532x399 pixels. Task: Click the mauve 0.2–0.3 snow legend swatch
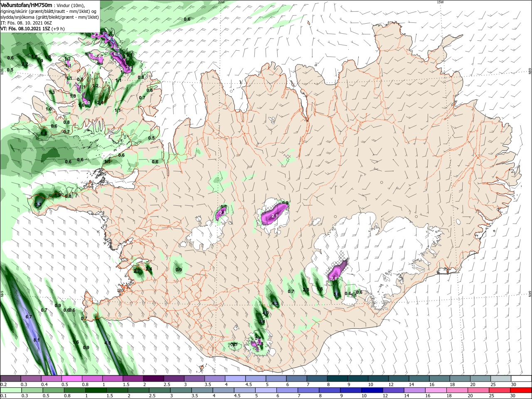pos(11,379)
